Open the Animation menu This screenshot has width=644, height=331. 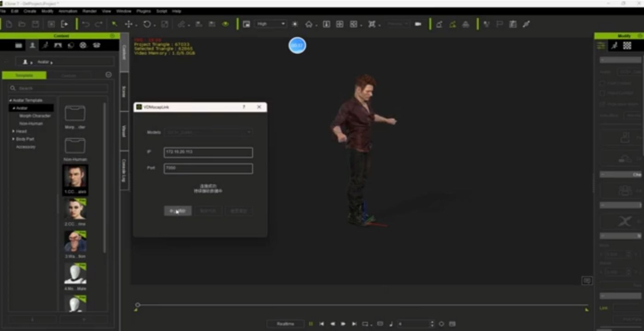click(68, 11)
